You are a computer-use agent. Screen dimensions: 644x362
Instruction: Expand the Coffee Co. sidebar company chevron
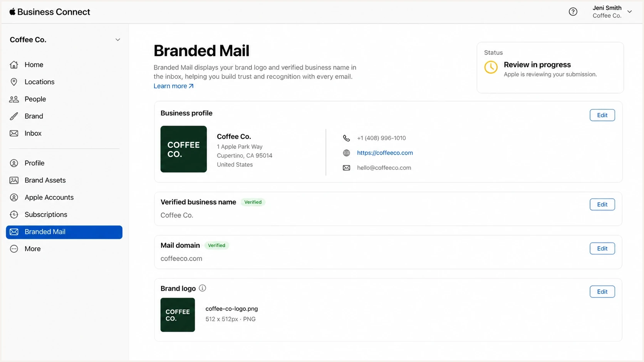(118, 40)
